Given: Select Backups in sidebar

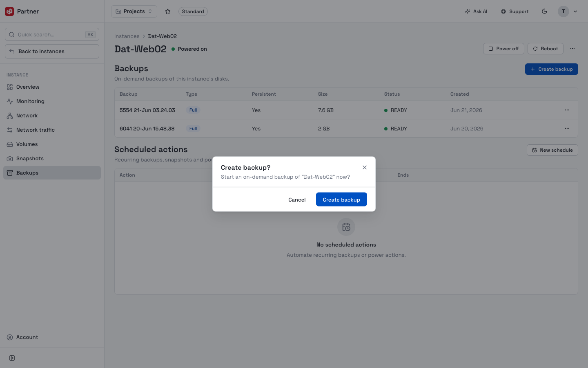Looking at the screenshot, I should point(52,173).
